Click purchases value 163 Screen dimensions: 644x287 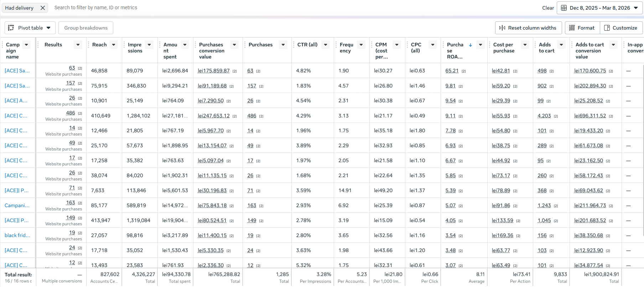click(x=252, y=205)
